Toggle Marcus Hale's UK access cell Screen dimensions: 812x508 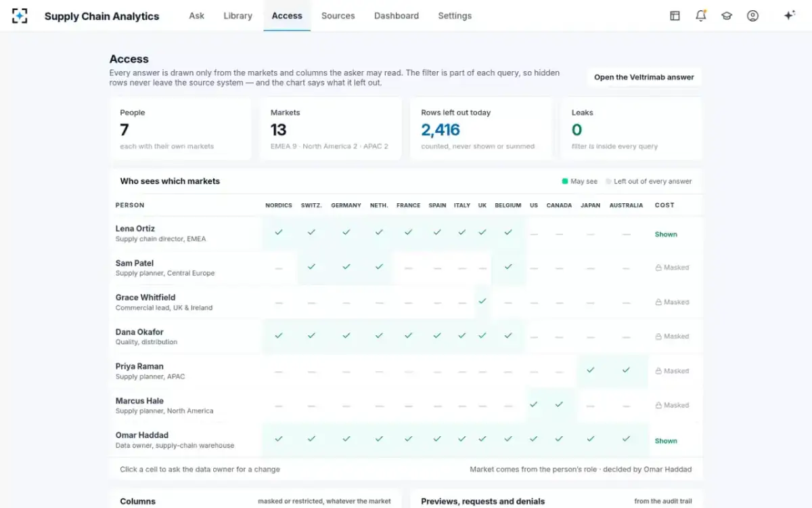tap(482, 406)
